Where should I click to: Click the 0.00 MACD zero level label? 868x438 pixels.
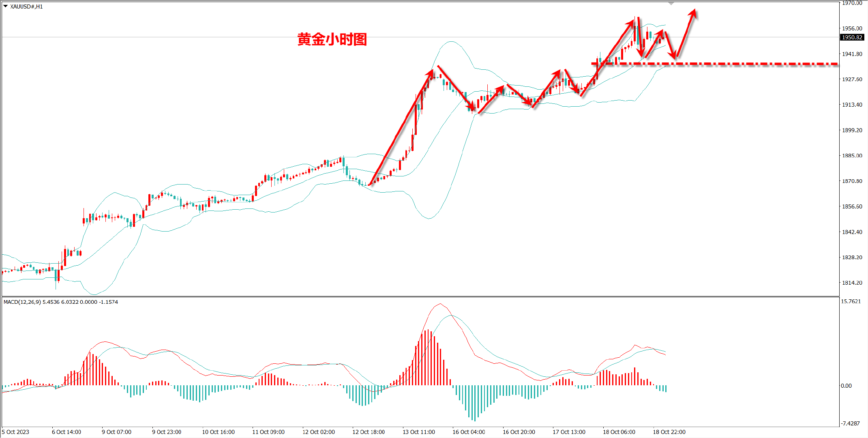(x=846, y=386)
